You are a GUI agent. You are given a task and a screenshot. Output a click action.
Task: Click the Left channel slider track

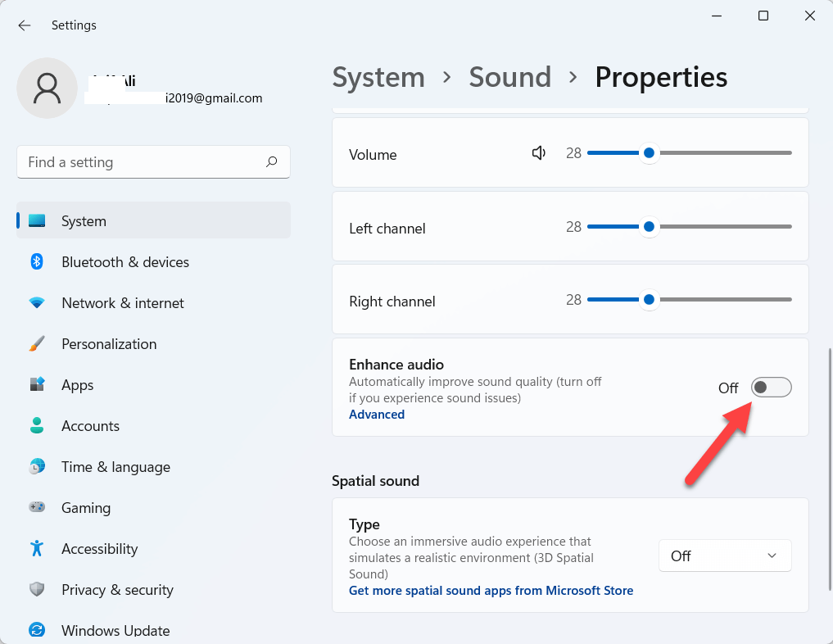(x=721, y=227)
